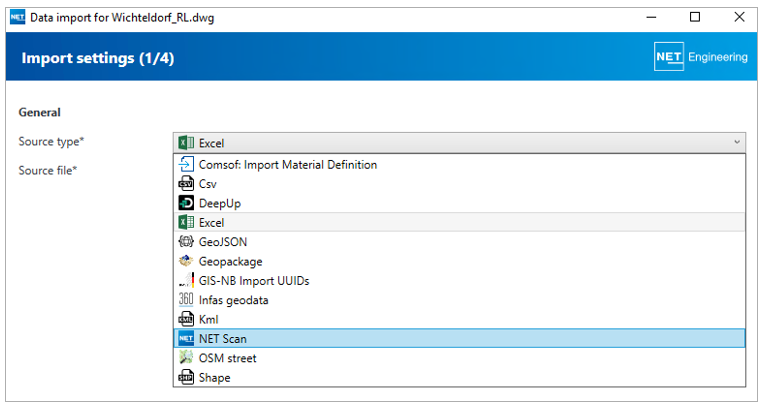This screenshot has width=763, height=411.
Task: Click the OSM street map icon
Action: pyautogui.click(x=186, y=358)
